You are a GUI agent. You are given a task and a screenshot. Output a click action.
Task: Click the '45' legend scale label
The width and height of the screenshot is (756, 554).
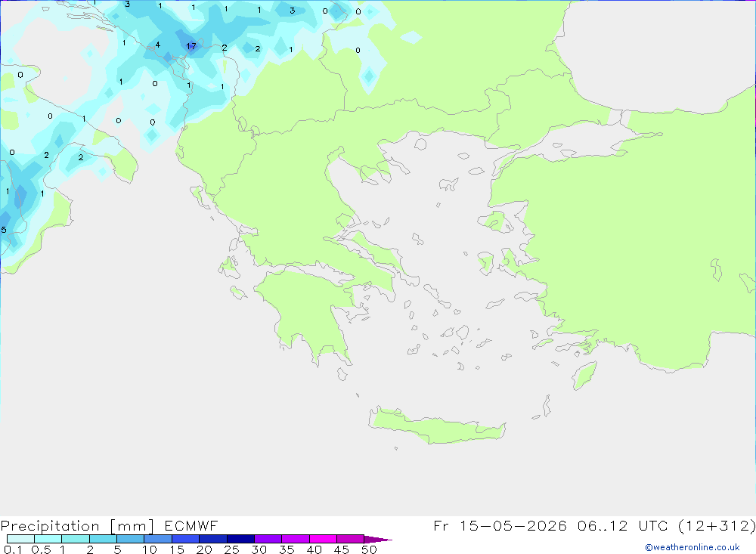342,549
